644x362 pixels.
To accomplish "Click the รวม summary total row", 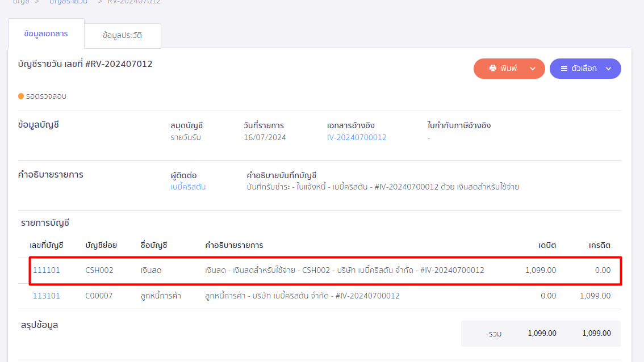I will 540,334.
